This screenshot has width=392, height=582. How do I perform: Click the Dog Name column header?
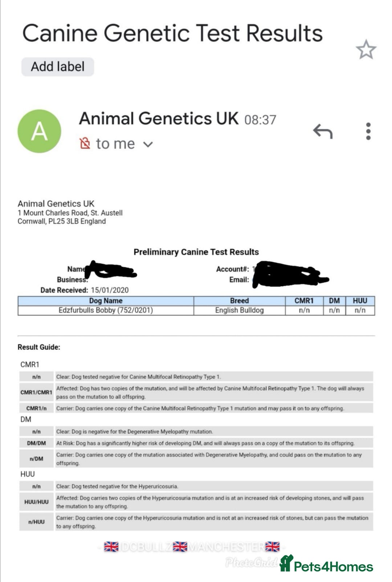point(106,301)
